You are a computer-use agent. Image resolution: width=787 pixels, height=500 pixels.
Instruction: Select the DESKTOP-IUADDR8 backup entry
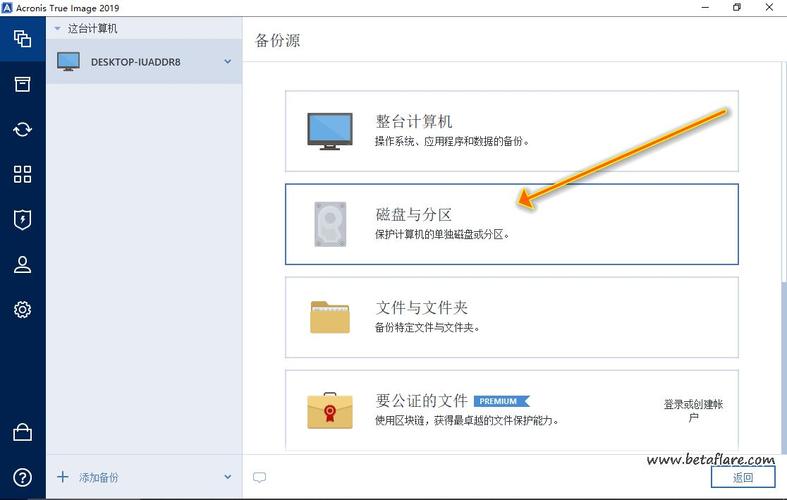(x=144, y=62)
